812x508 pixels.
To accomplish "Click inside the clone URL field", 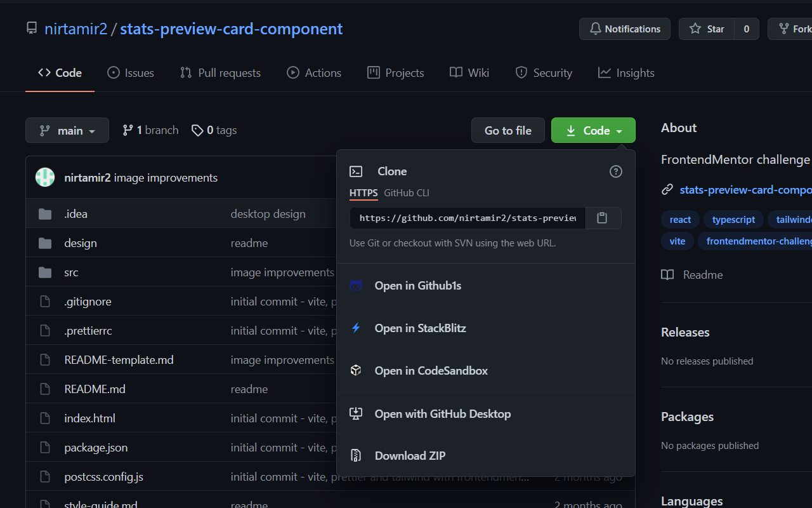I will coord(467,218).
